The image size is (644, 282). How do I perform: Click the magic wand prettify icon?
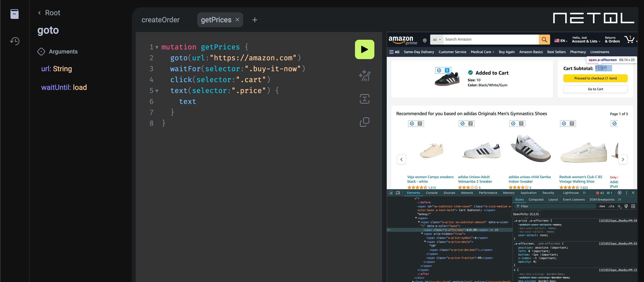pos(364,75)
